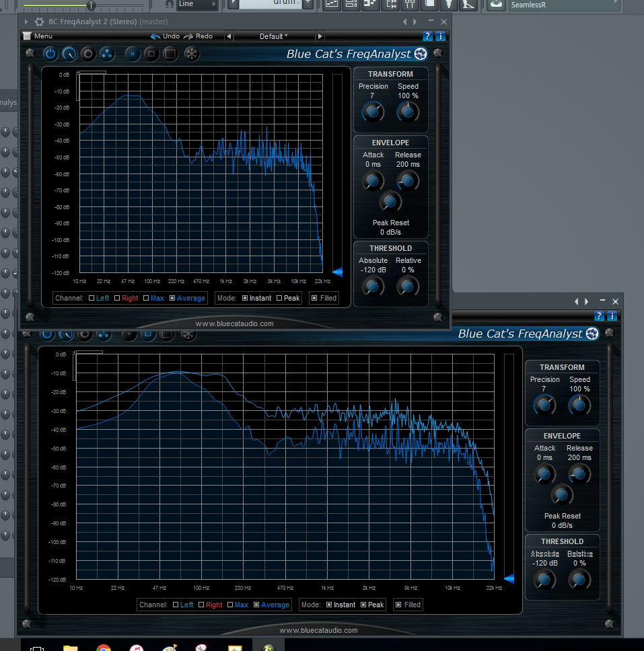The height and width of the screenshot is (651, 644).
Task: Toggle Filled checkbox in bottom FreqAnalyst
Action: point(398,605)
